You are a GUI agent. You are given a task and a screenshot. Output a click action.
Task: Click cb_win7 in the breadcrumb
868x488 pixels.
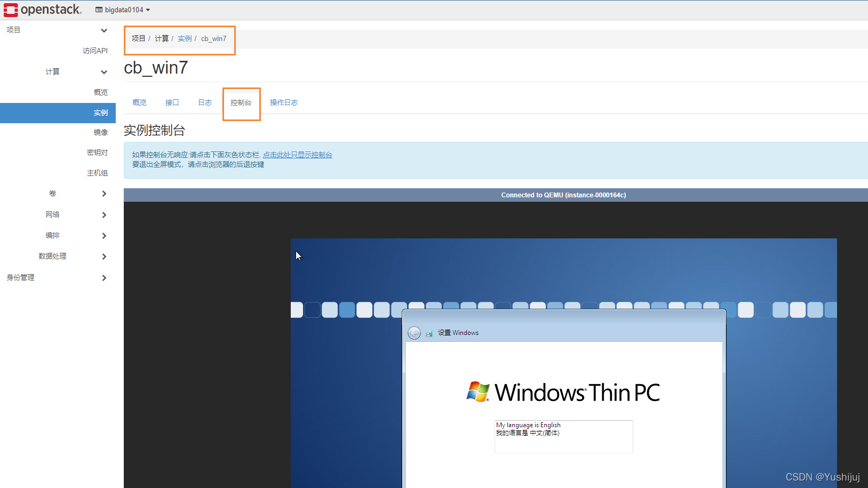213,38
